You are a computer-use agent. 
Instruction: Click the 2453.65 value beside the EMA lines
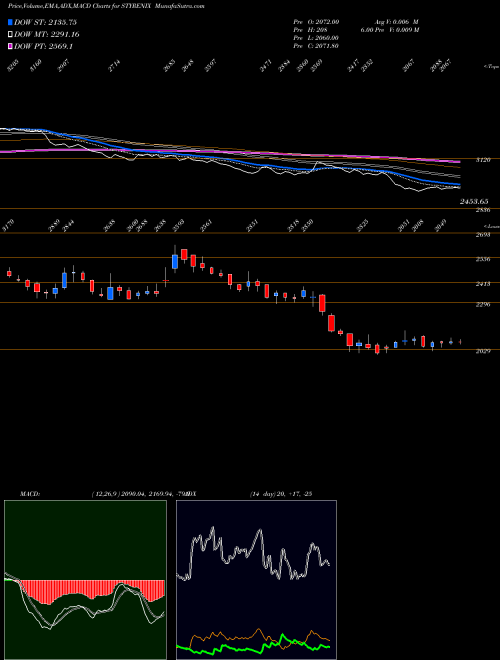click(x=473, y=202)
